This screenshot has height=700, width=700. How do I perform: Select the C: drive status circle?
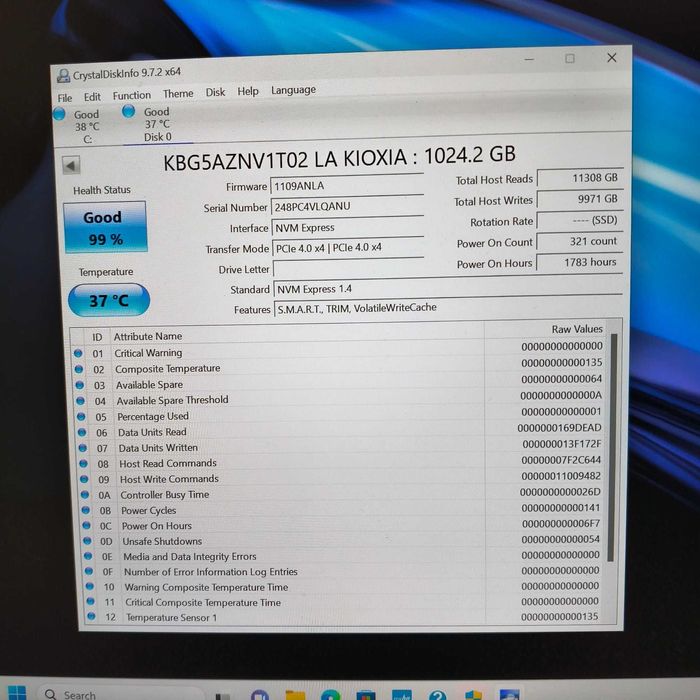tap(59, 114)
